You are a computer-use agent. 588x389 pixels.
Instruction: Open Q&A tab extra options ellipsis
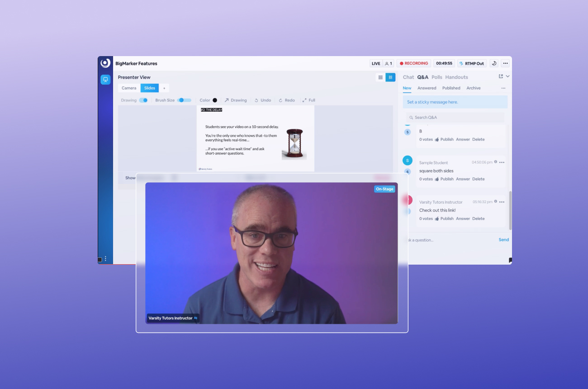click(x=503, y=88)
